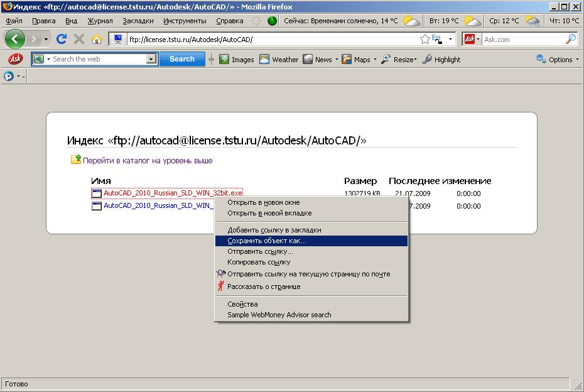584x392 pixels.
Task: Click the blue Search button
Action: (x=181, y=59)
